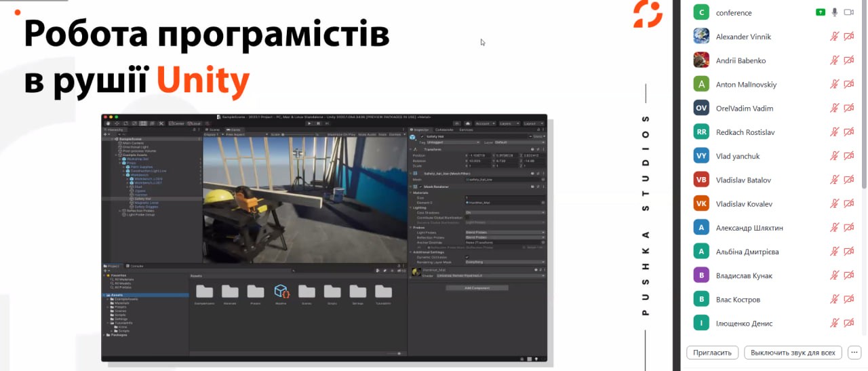Viewport: 868px width, 371px height.
Task: Click the Hierarchy plus add button
Action: [105, 134]
